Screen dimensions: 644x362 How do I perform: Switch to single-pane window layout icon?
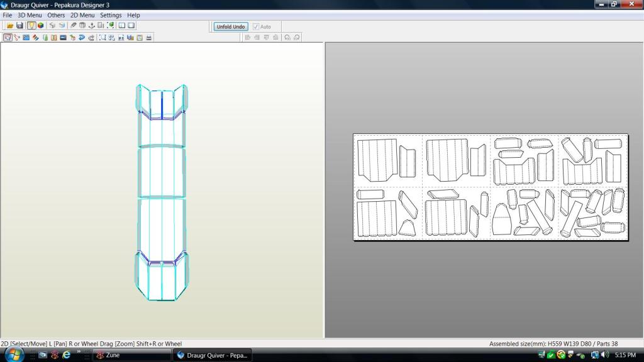tap(131, 25)
